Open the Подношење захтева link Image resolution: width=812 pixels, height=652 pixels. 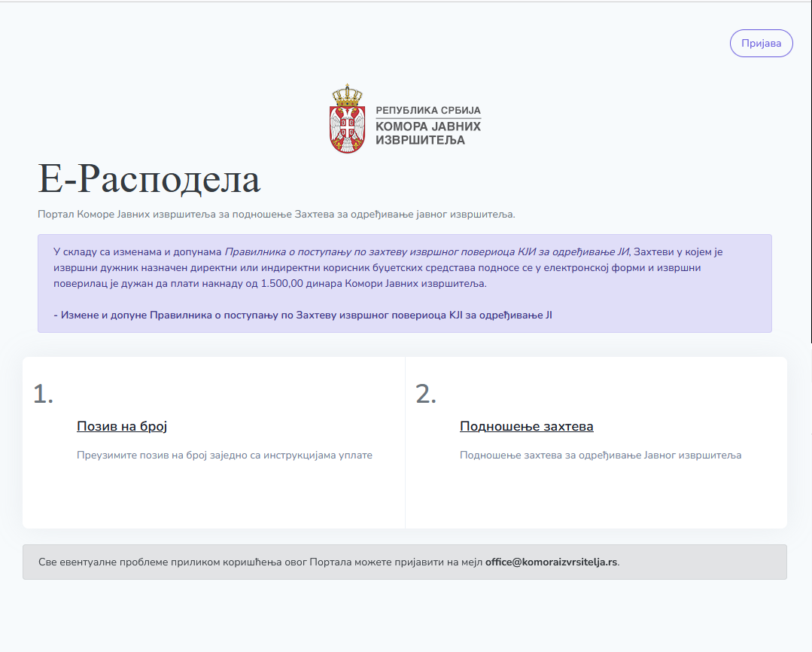pos(526,426)
